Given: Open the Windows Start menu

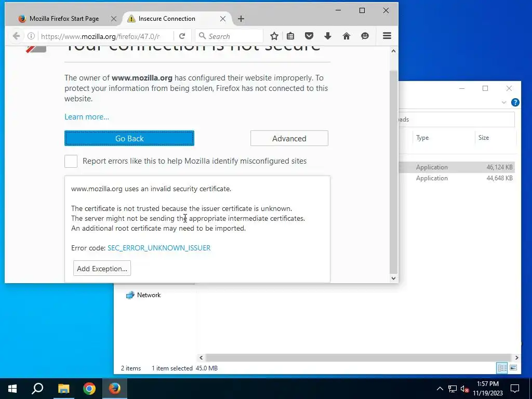Looking at the screenshot, I should click(12, 389).
